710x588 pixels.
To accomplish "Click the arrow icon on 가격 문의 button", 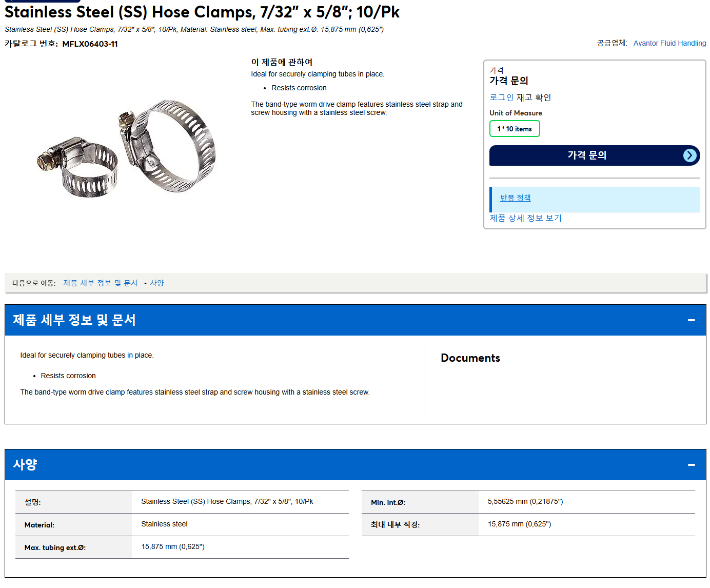I will [x=690, y=155].
